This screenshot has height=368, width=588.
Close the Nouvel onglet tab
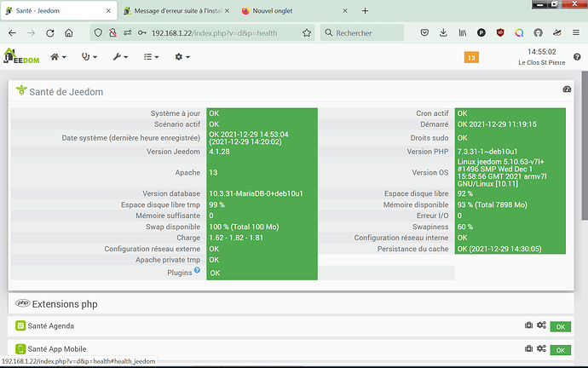click(x=345, y=11)
